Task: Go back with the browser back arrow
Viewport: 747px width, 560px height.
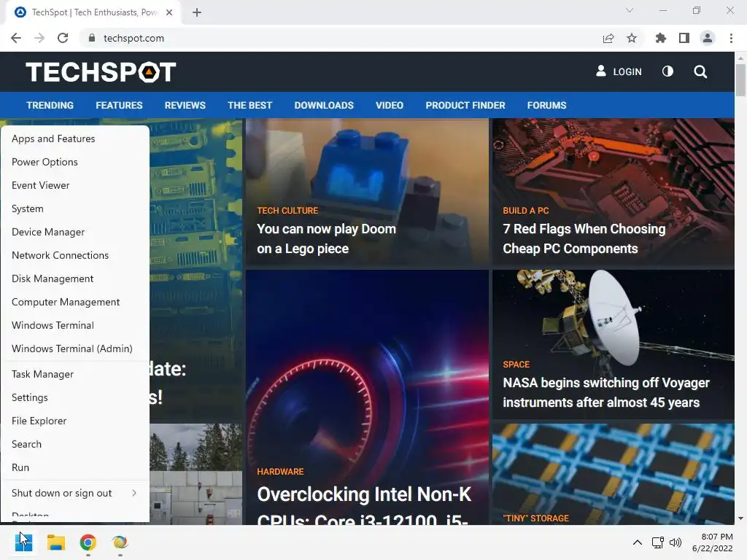Action: click(x=16, y=38)
